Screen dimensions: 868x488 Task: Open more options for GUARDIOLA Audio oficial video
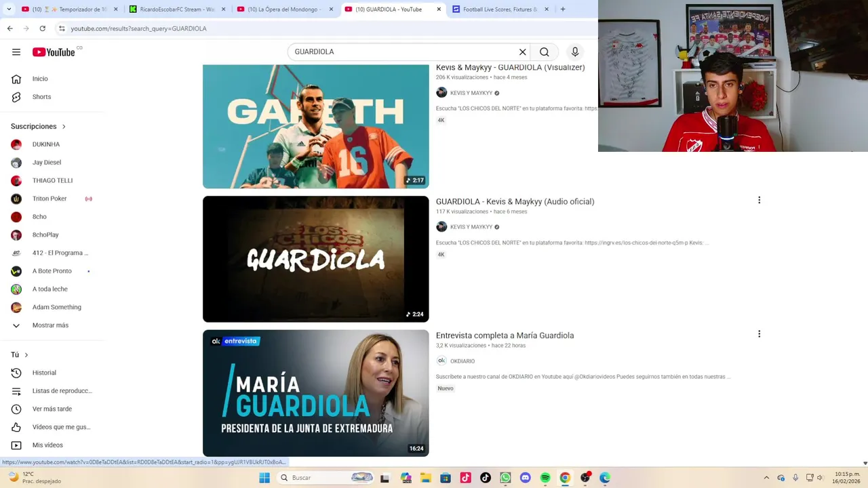coord(759,200)
